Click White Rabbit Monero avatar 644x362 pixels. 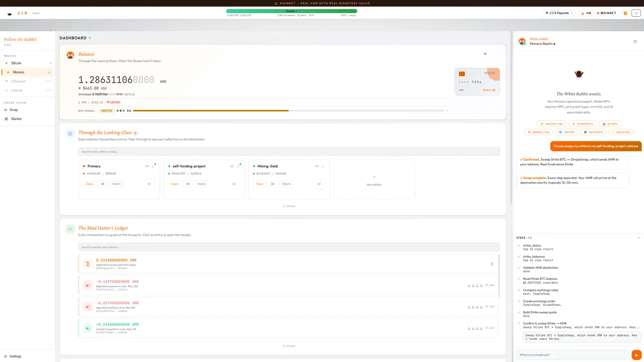tap(522, 41)
